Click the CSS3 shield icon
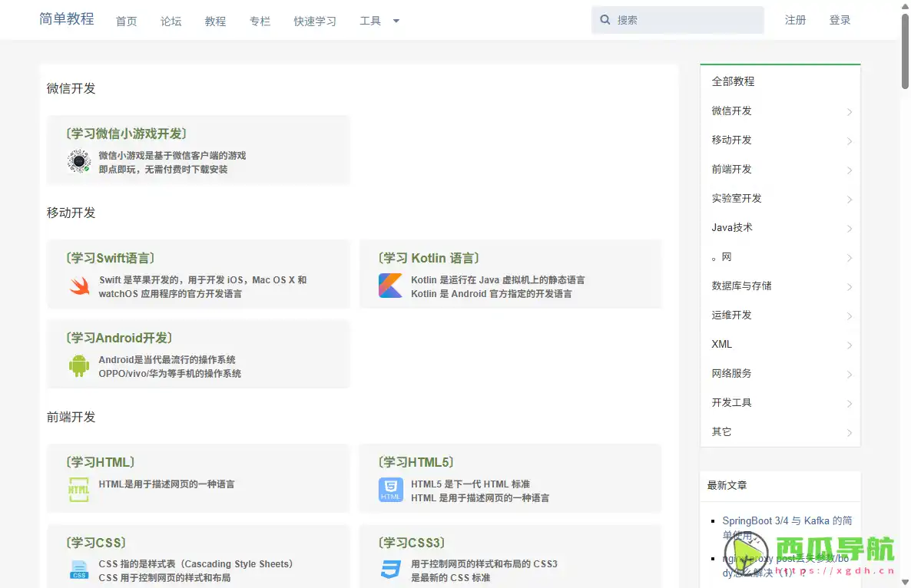The height and width of the screenshot is (588, 911). pyautogui.click(x=390, y=570)
